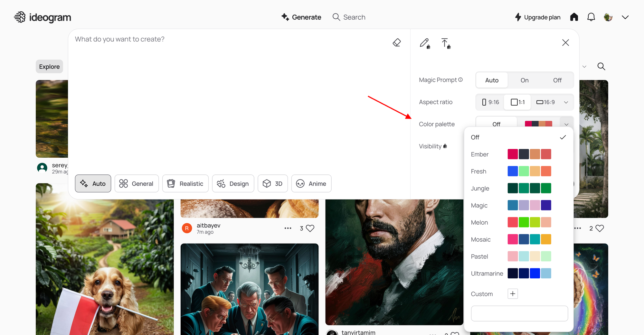This screenshot has height=335, width=644.
Task: Click the Magic Prompt info icon
Action: click(460, 79)
